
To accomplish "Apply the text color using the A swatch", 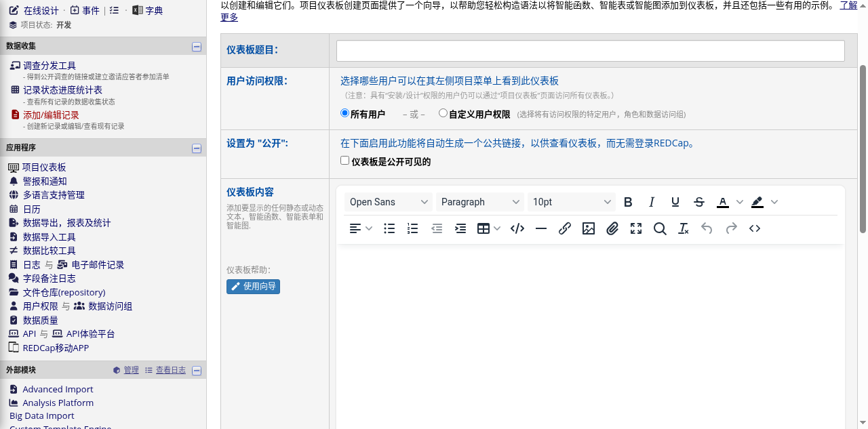I will coord(723,202).
